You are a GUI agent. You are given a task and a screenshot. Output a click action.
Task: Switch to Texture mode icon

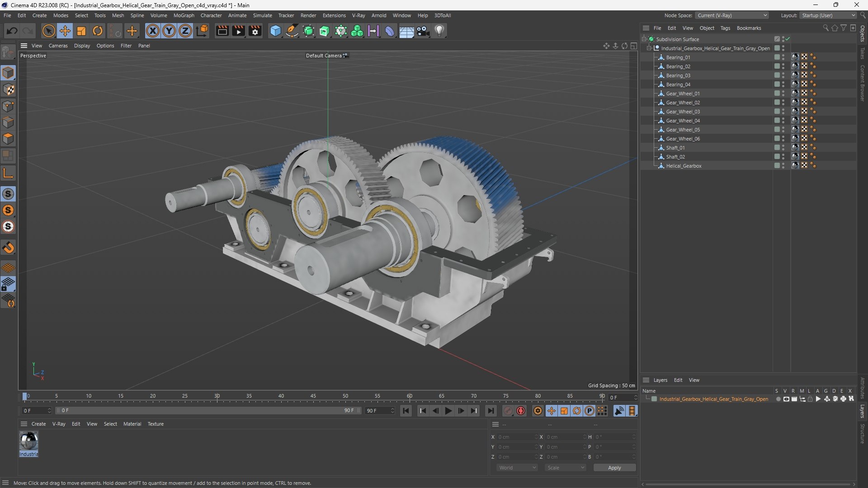click(x=8, y=89)
